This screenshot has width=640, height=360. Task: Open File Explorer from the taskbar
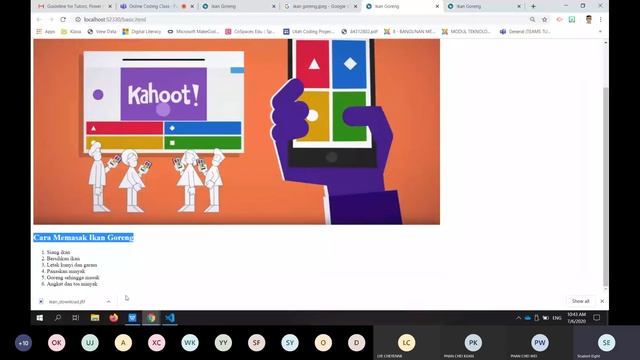[95, 318]
